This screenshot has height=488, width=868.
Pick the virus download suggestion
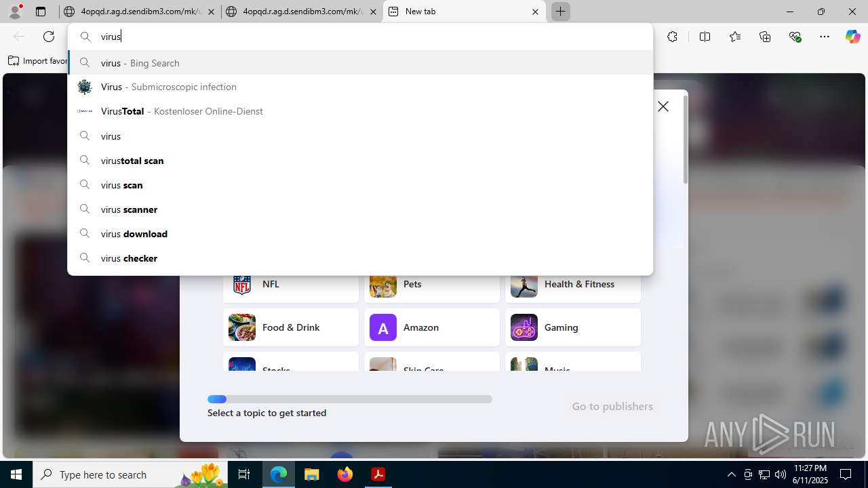360,234
